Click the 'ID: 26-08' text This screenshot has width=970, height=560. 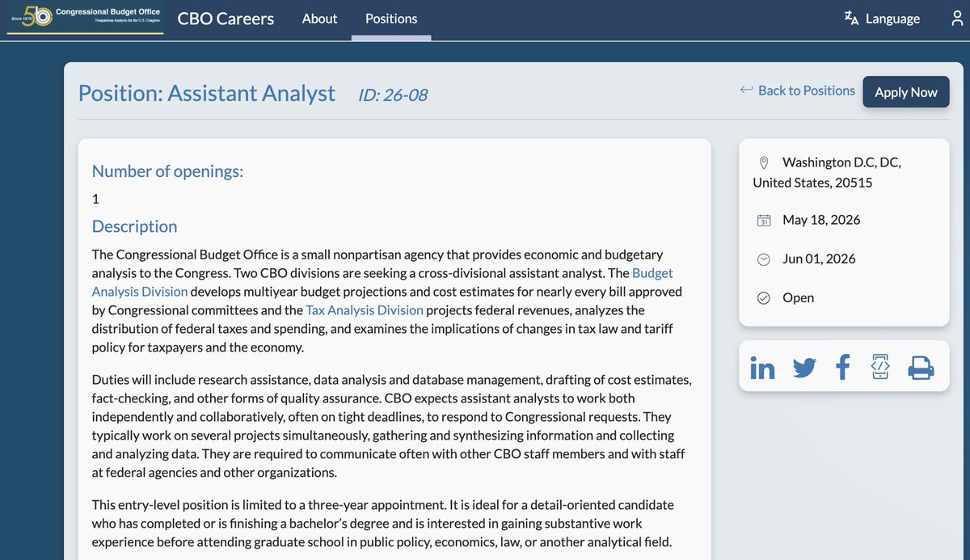click(x=393, y=95)
